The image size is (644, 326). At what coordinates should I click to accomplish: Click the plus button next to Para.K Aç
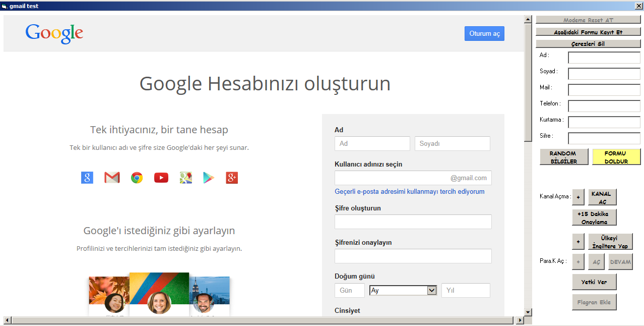pos(578,262)
